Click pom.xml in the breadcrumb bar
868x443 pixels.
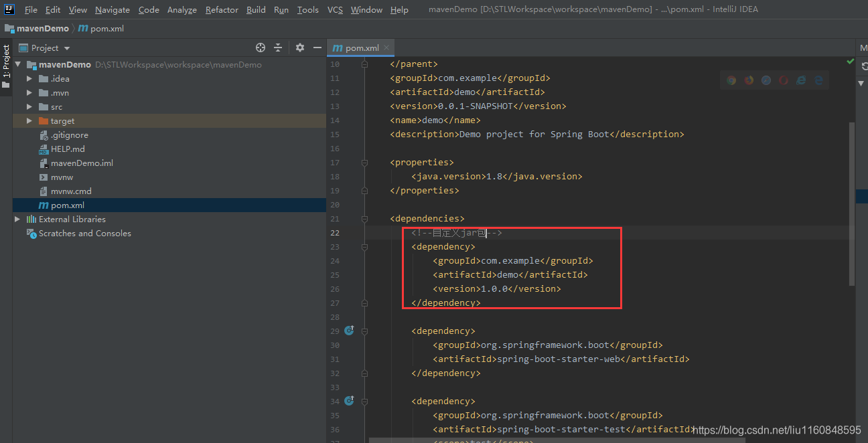click(x=106, y=29)
